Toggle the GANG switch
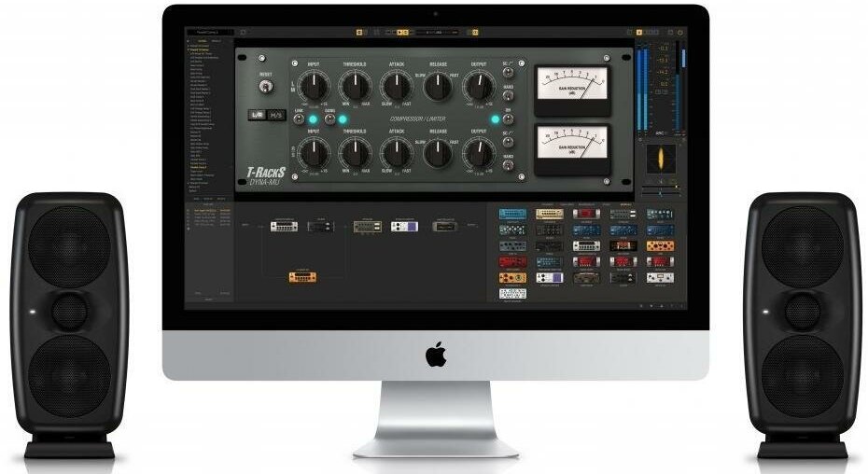The width and height of the screenshot is (868, 474). [x=329, y=118]
